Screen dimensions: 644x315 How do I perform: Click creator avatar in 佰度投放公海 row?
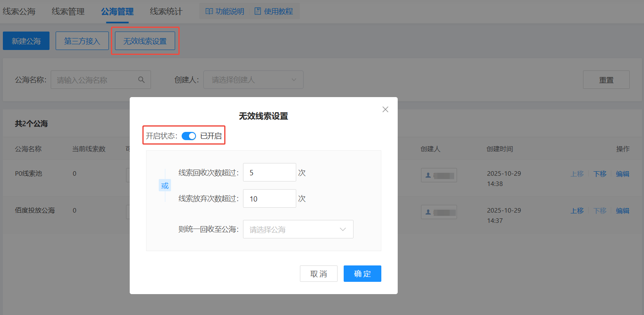439,212
